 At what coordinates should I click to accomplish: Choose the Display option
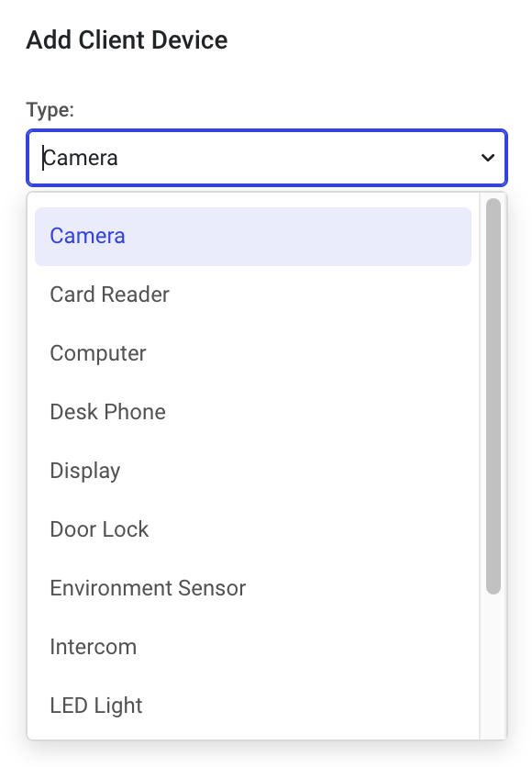pyautogui.click(x=253, y=471)
